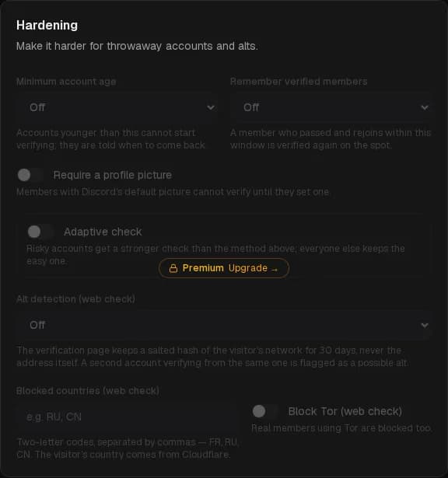The image size is (448, 478).
Task: Click the Minimum account age label
Action: [x=66, y=82]
